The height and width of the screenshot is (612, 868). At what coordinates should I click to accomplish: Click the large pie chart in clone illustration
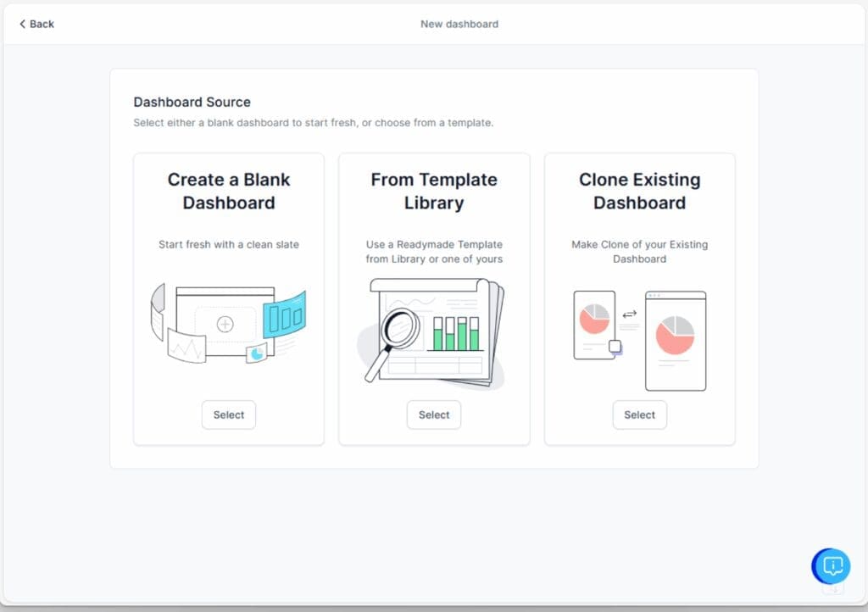(x=675, y=335)
